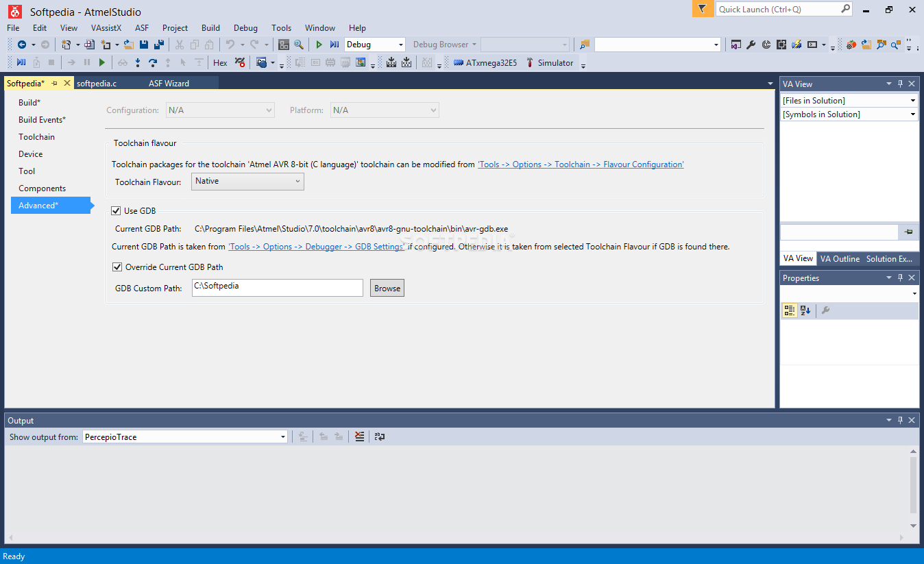Screen dimensions: 924x564
Task: Open the ASF menu
Action: [142, 28]
